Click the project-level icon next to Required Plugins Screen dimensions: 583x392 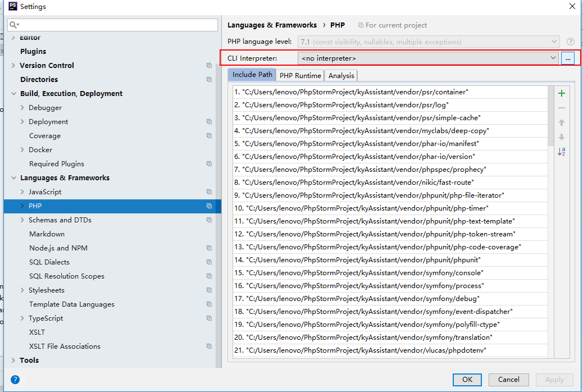(x=209, y=163)
